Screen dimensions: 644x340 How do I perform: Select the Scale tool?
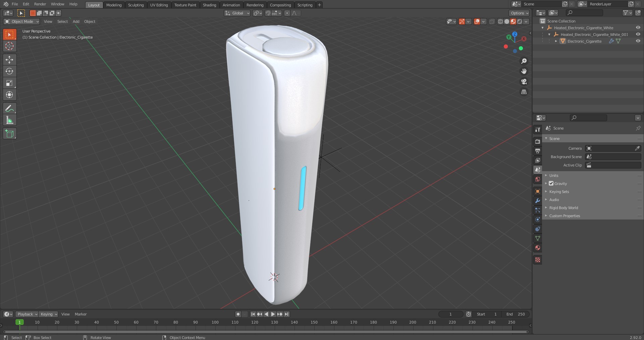pyautogui.click(x=9, y=83)
